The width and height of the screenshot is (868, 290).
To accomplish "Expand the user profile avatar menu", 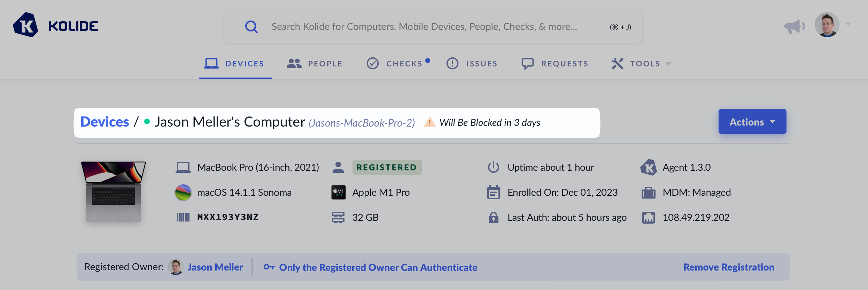I will [832, 25].
